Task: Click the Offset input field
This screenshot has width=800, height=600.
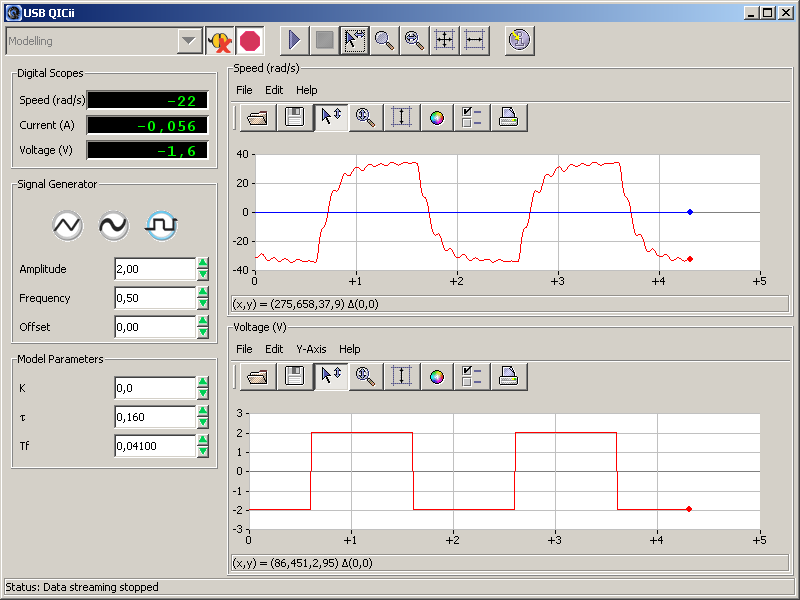Action: point(155,327)
